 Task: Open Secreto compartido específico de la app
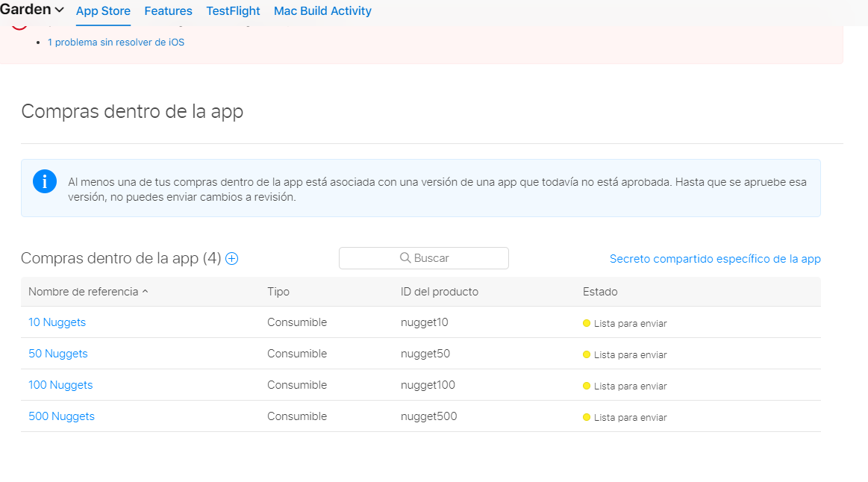(715, 259)
